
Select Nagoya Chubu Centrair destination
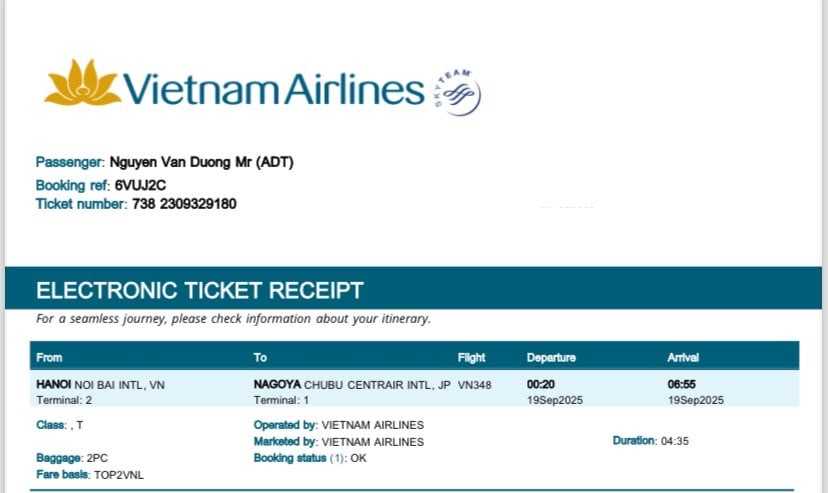[x=352, y=383]
